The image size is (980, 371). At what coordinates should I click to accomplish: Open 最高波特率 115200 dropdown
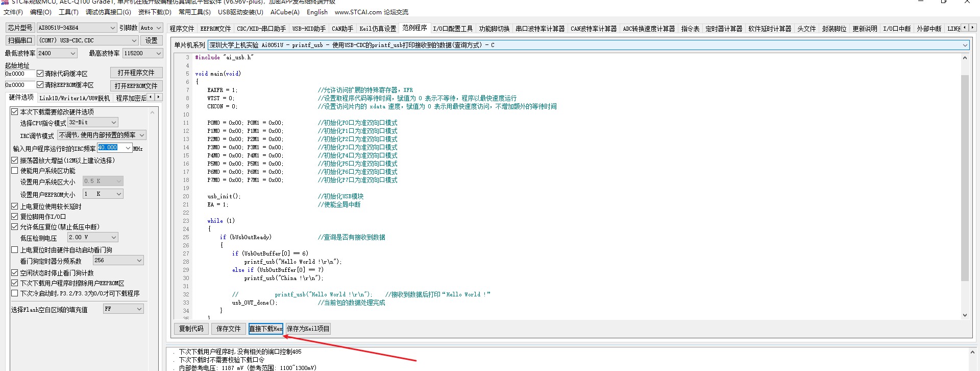142,53
